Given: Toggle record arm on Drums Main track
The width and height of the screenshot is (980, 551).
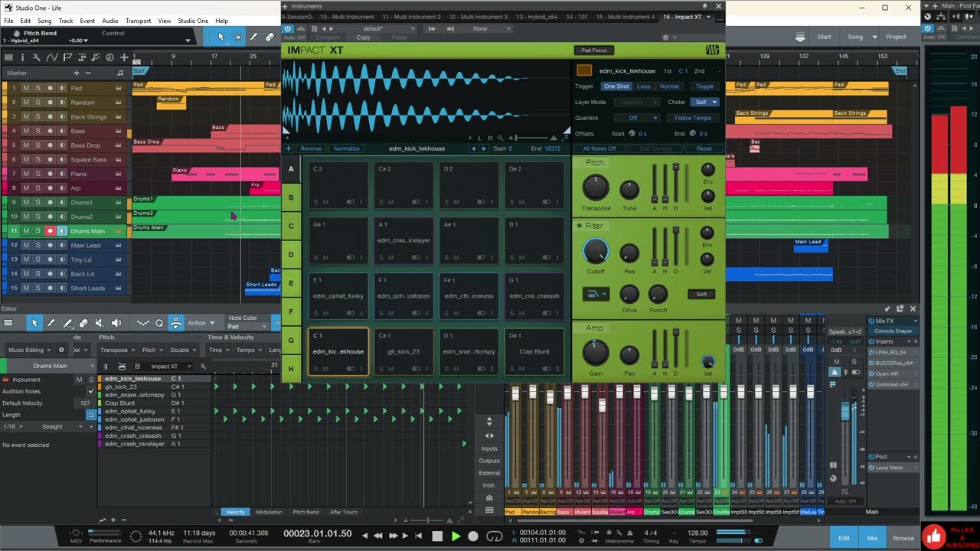Looking at the screenshot, I should tap(51, 230).
